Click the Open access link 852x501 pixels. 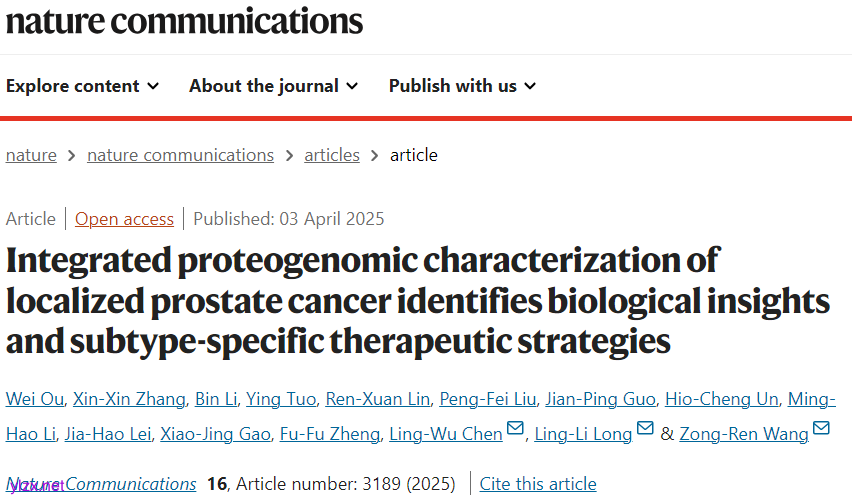pos(124,219)
